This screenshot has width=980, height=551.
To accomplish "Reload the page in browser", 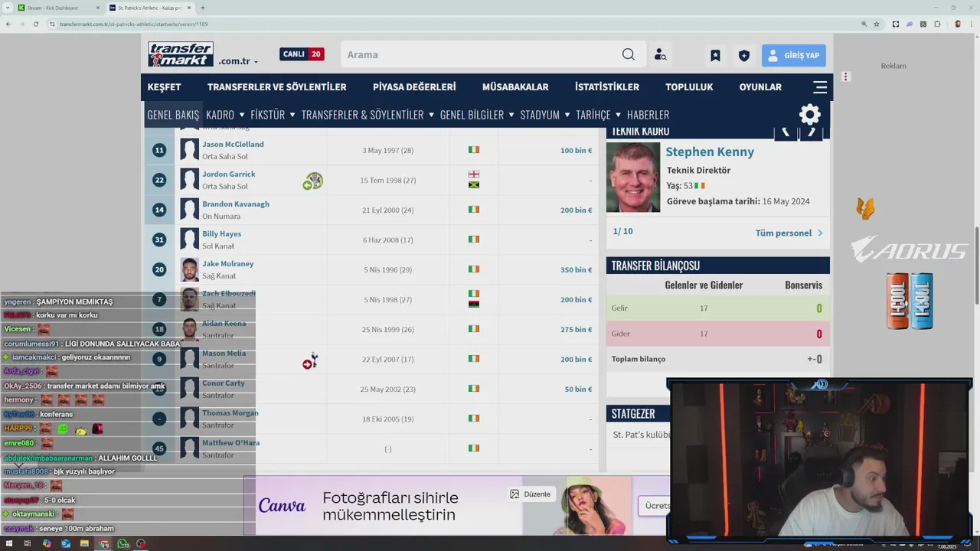I will pos(35,24).
